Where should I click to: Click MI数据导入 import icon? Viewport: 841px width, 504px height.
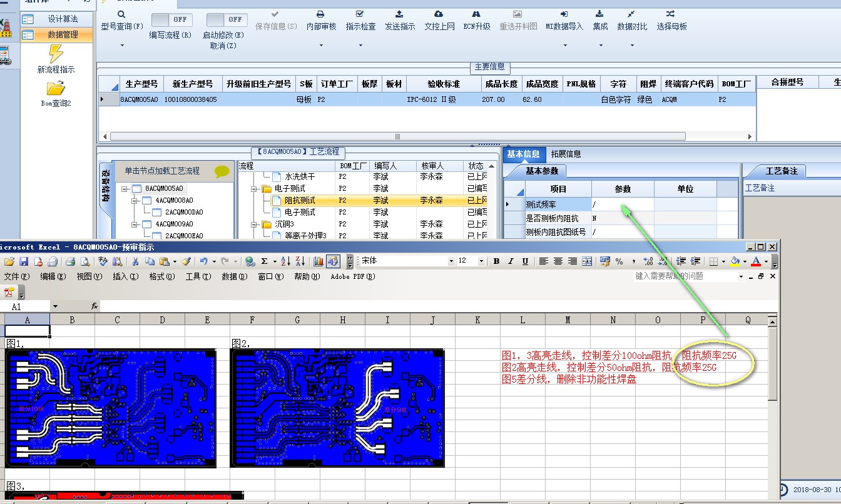click(x=564, y=14)
